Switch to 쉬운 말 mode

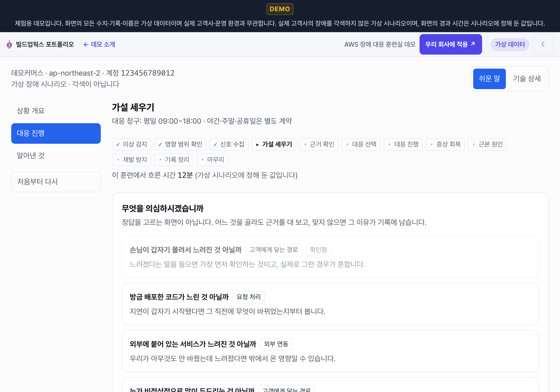pyautogui.click(x=489, y=79)
